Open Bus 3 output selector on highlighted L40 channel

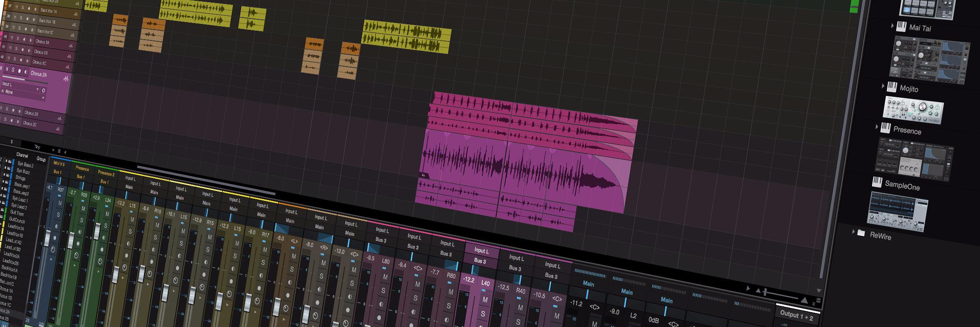480,261
